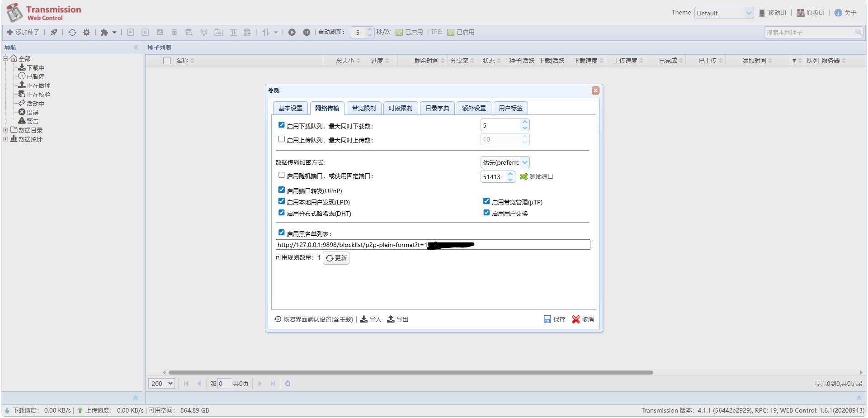868x418 pixels.
Task: Switch to the 带宽限制 tab
Action: coord(364,108)
